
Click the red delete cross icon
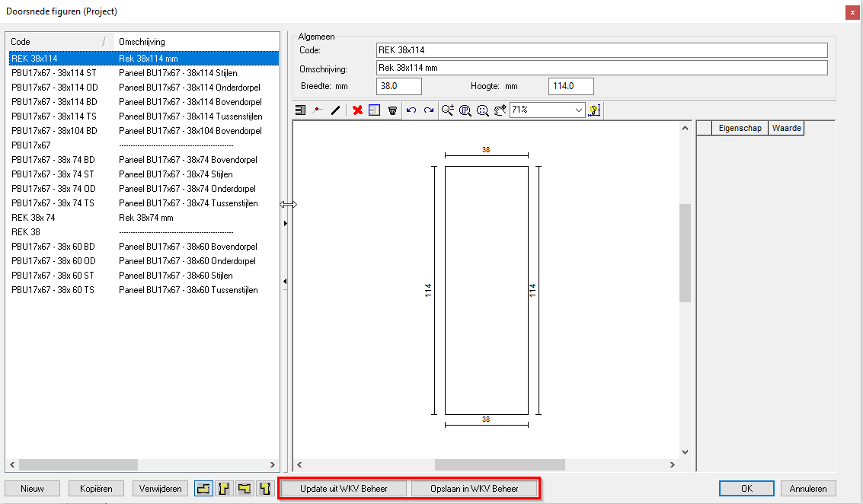pyautogui.click(x=358, y=110)
